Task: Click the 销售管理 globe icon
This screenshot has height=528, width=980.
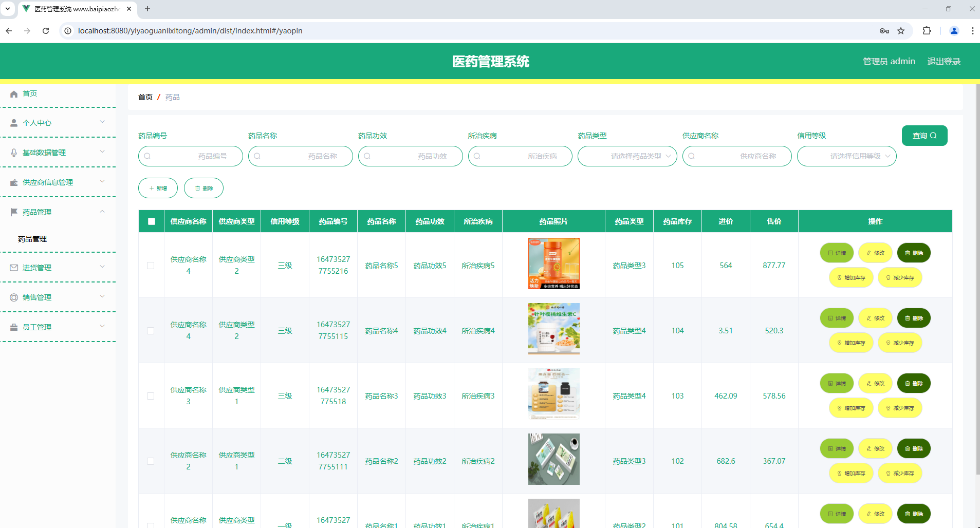Action: click(x=13, y=297)
